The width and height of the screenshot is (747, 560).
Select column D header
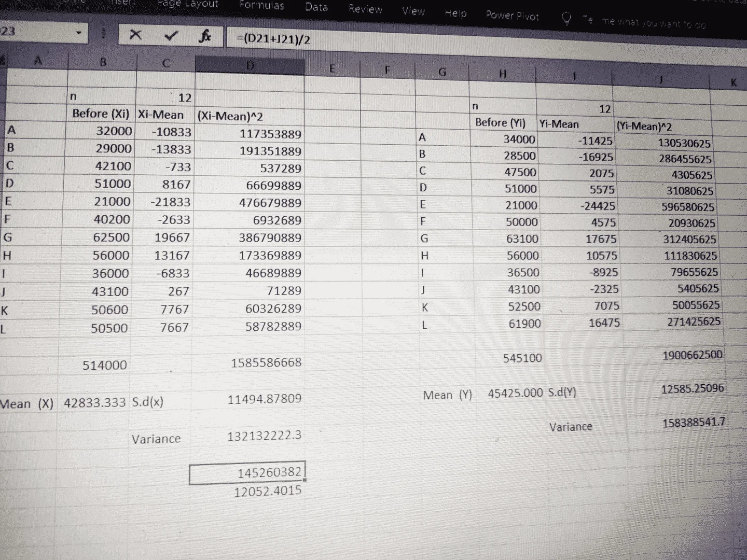[250, 65]
